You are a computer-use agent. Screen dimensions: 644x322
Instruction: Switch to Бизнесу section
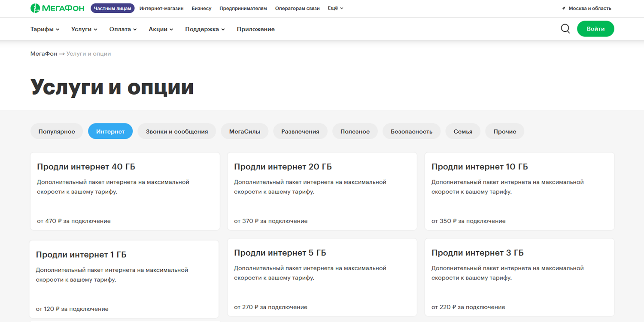[201, 8]
